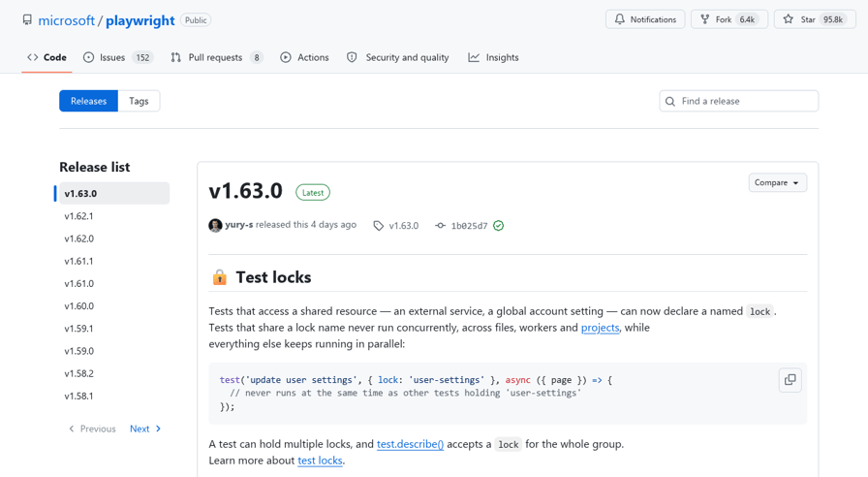Open the Issues tab
This screenshot has width=868, height=477.
pos(118,57)
